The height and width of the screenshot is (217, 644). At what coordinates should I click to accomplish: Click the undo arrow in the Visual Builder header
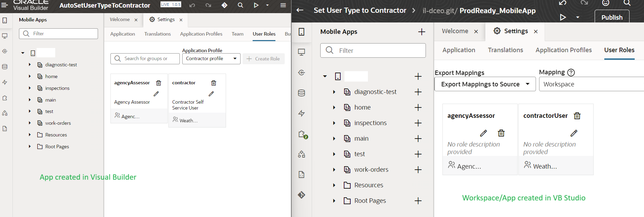tap(192, 5)
